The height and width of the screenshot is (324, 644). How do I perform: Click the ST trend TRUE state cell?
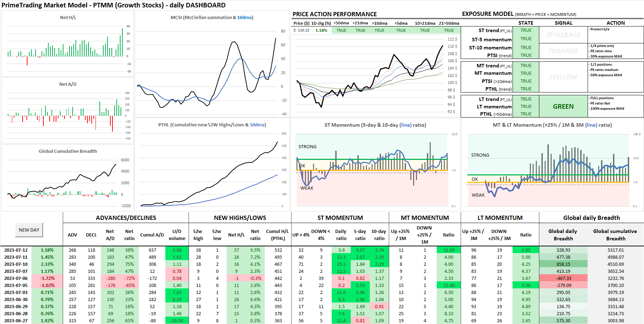(x=526, y=30)
